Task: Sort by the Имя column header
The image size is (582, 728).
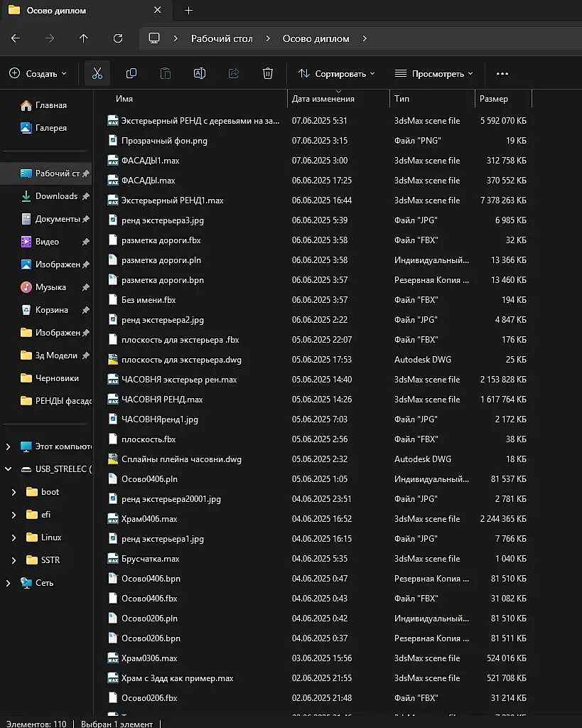Action: (x=124, y=98)
